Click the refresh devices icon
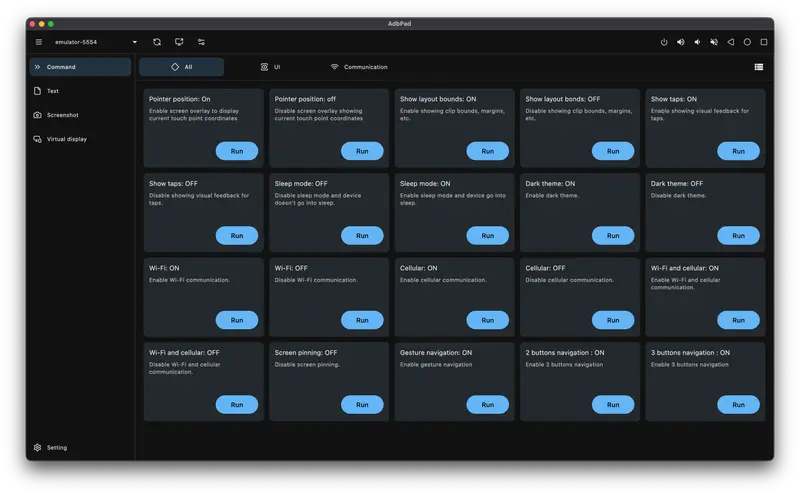This screenshot has height=495, width=800. (157, 42)
